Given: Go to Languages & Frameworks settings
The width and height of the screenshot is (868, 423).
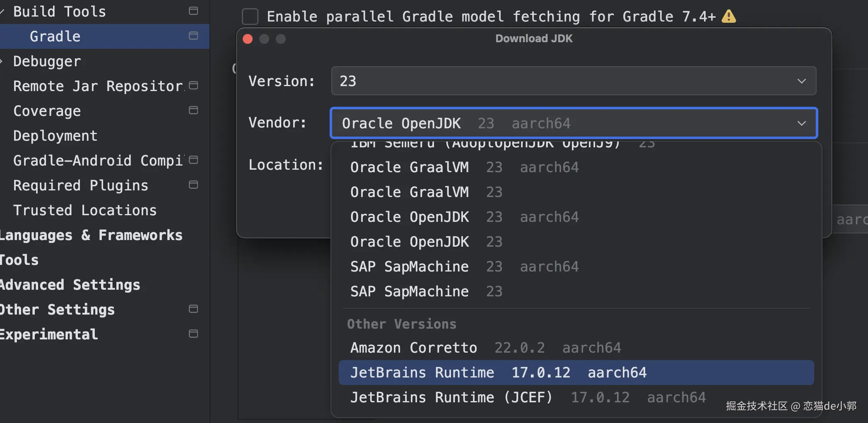Looking at the screenshot, I should coord(91,235).
